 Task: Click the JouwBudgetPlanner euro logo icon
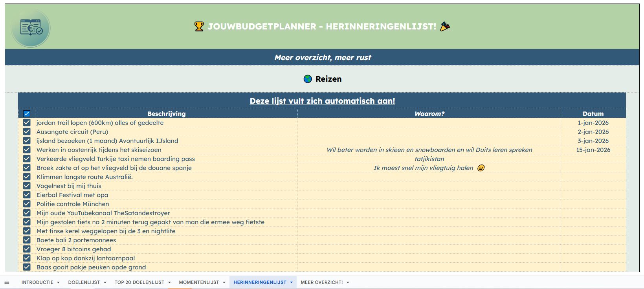point(31,28)
